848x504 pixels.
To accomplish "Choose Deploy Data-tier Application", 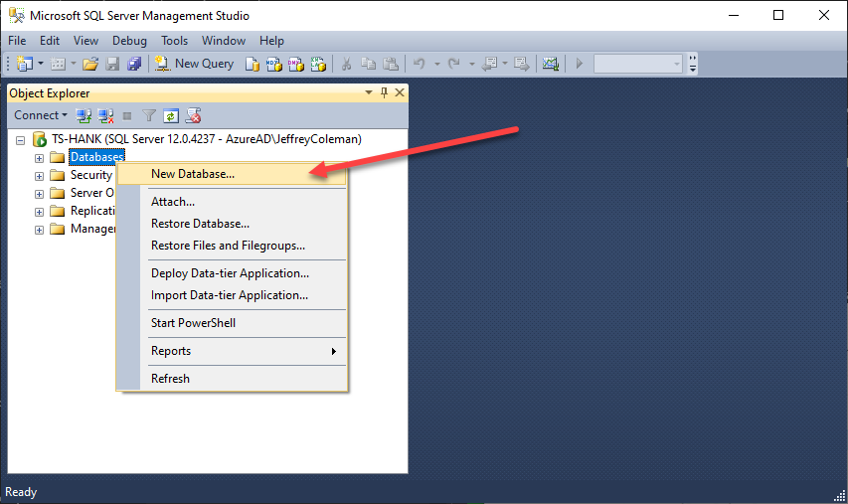I will tap(232, 273).
